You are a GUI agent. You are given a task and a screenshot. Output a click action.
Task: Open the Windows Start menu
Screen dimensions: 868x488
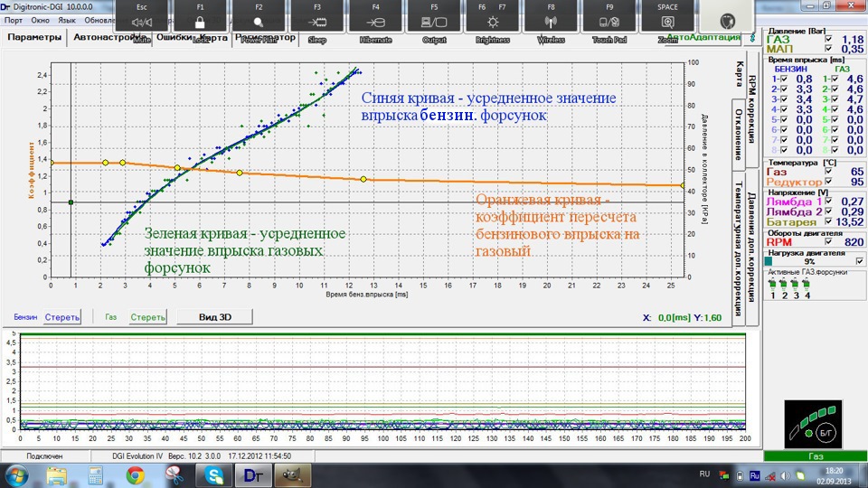pyautogui.click(x=15, y=475)
